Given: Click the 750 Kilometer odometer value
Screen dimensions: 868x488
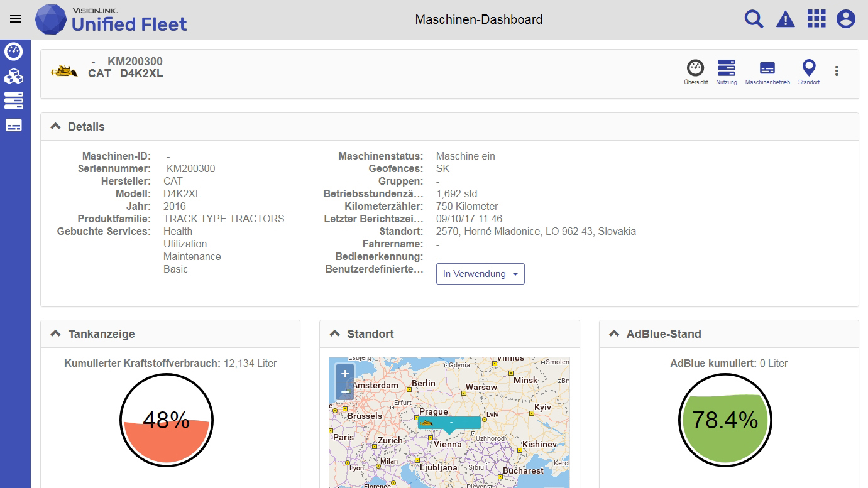Looking at the screenshot, I should point(467,206).
